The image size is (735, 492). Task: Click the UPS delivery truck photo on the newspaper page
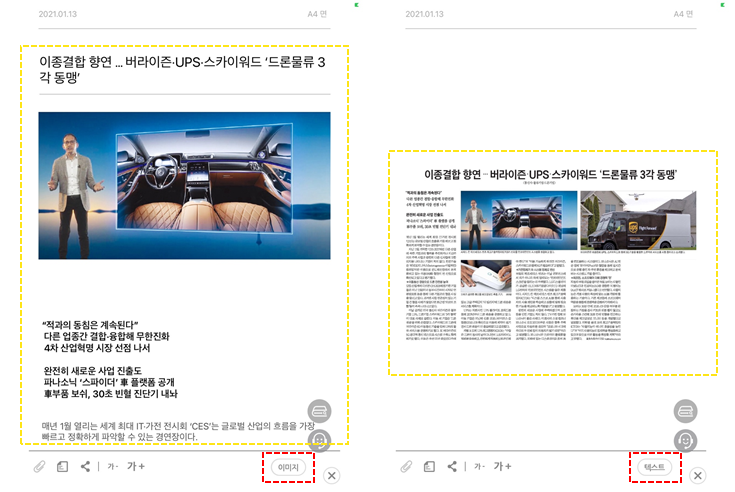638,220
